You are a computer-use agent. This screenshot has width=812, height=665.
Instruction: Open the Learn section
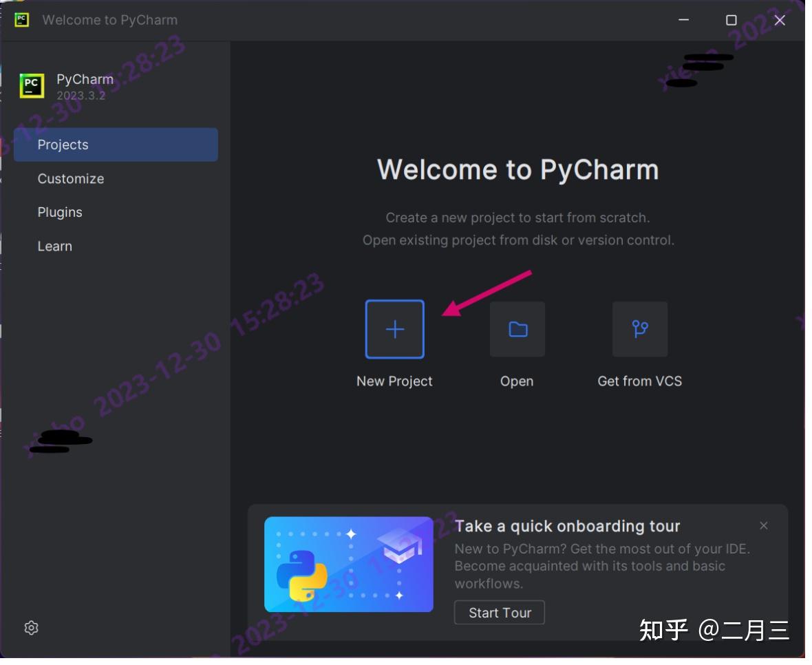[55, 246]
